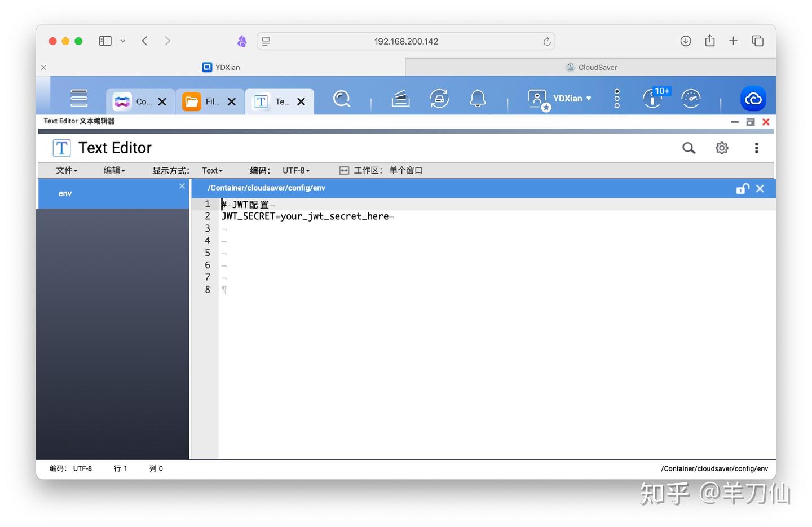Open Text Editor settings gear
Viewport: 812px width, 527px height.
tap(722, 148)
